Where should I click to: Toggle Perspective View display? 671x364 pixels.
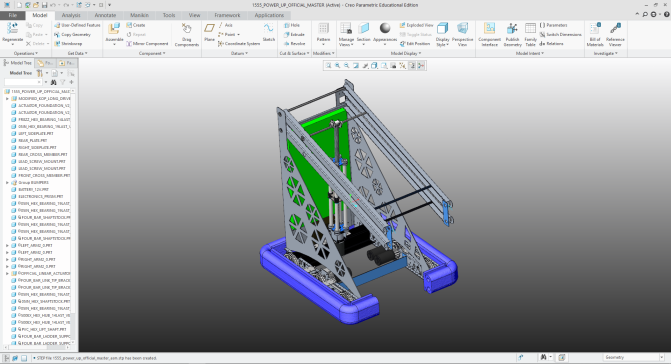point(462,29)
